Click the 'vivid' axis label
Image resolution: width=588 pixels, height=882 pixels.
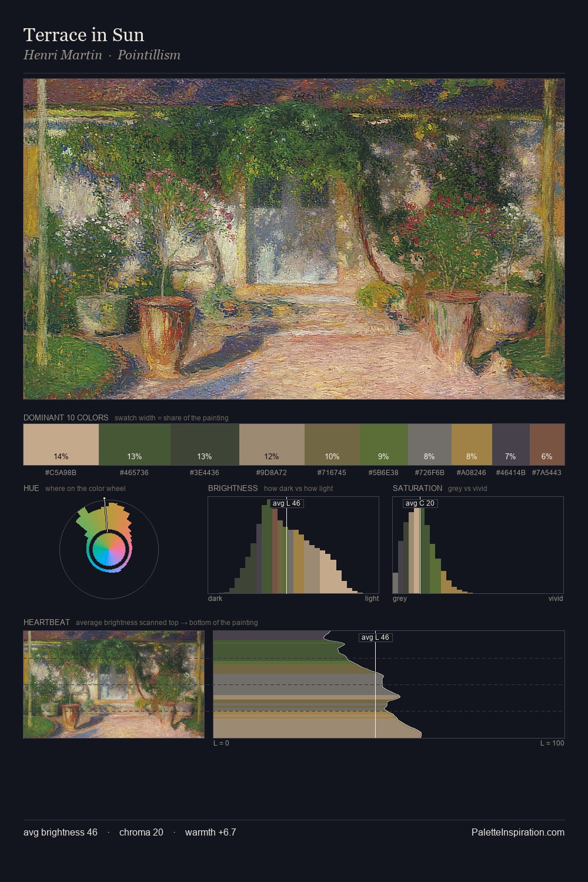[556, 599]
